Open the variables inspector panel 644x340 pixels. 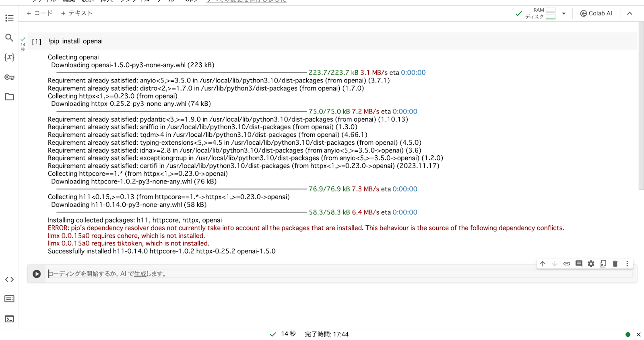9,57
